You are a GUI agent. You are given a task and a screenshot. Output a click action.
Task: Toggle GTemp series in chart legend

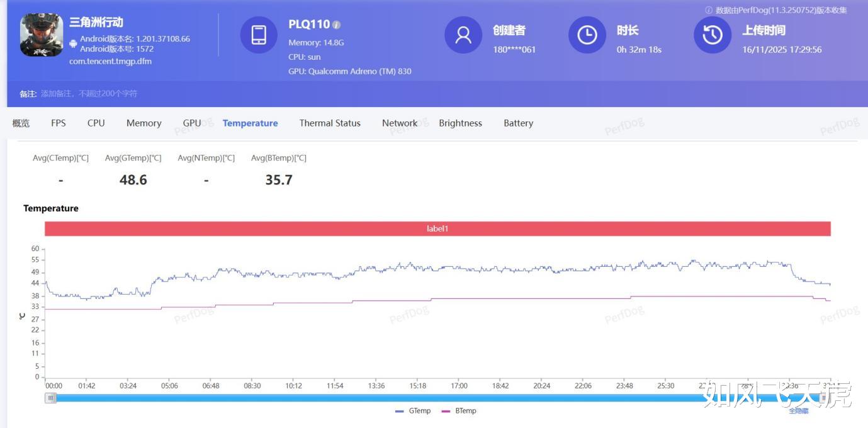click(413, 411)
